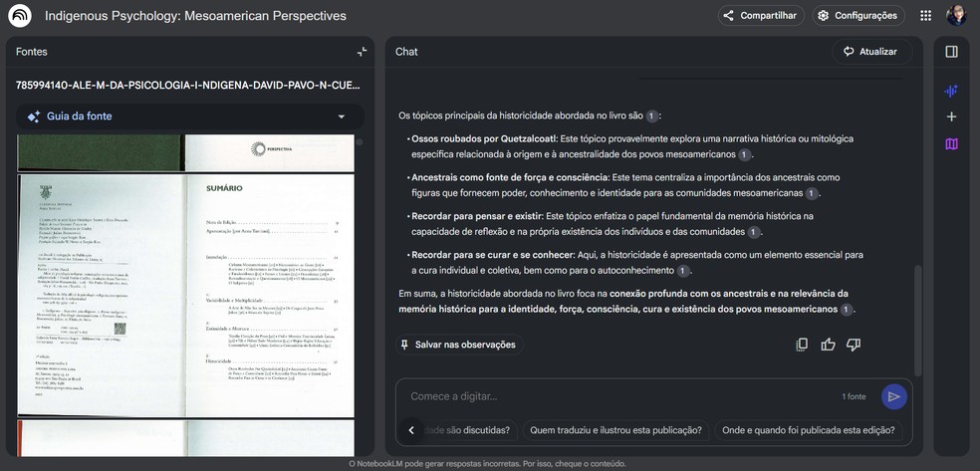The width and height of the screenshot is (980, 471).
Task: Click the citation ending the 'Em suma' summary
Action: click(847, 310)
